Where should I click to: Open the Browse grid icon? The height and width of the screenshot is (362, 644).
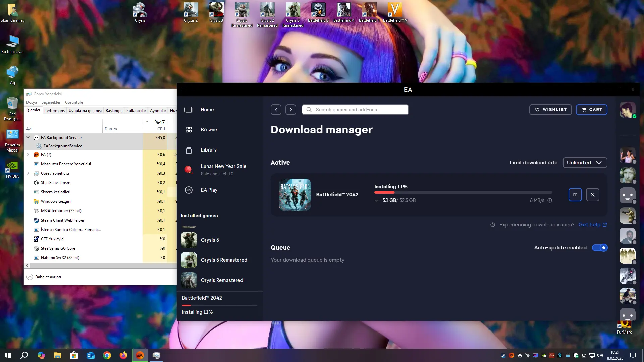(189, 130)
